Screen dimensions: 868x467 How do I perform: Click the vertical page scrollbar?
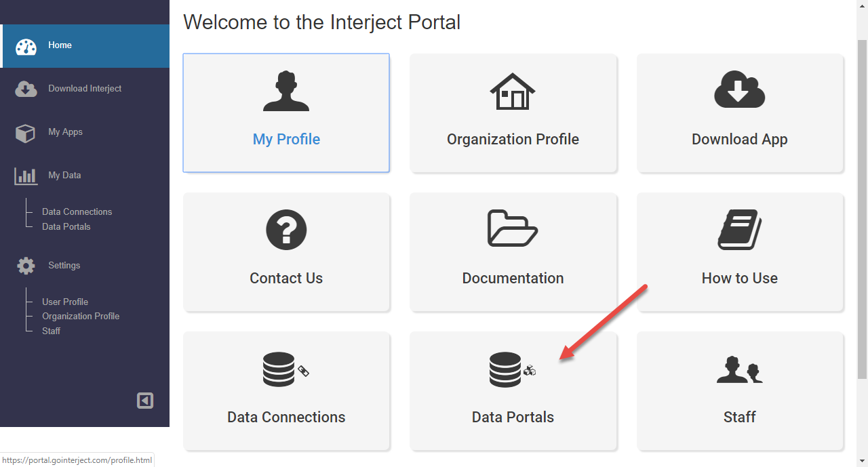[x=862, y=209]
